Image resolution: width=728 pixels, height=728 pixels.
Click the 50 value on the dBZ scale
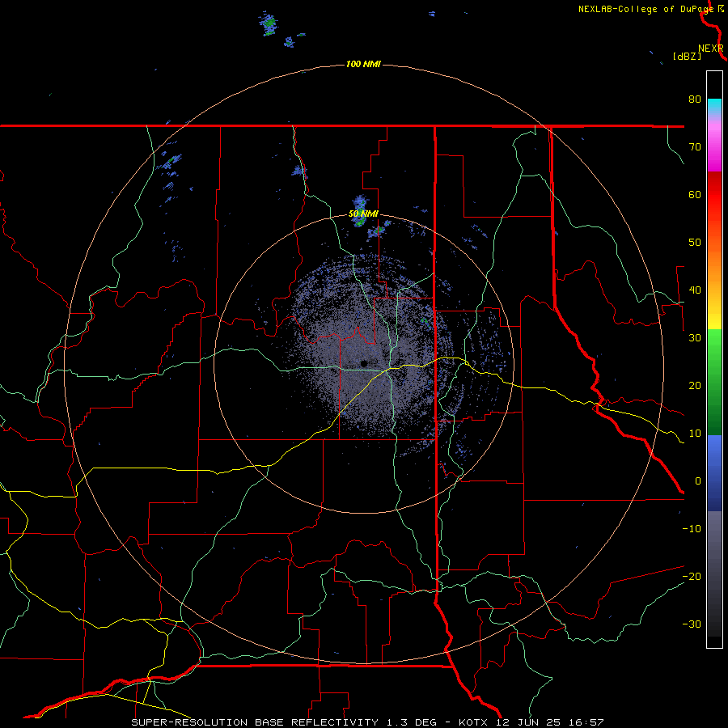tap(695, 243)
